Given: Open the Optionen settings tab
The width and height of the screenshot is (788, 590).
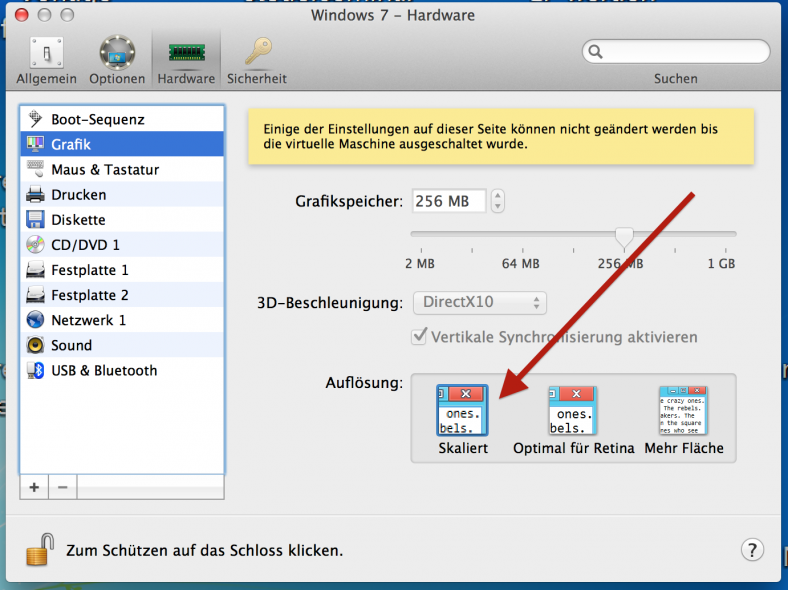Looking at the screenshot, I should coord(117,60).
